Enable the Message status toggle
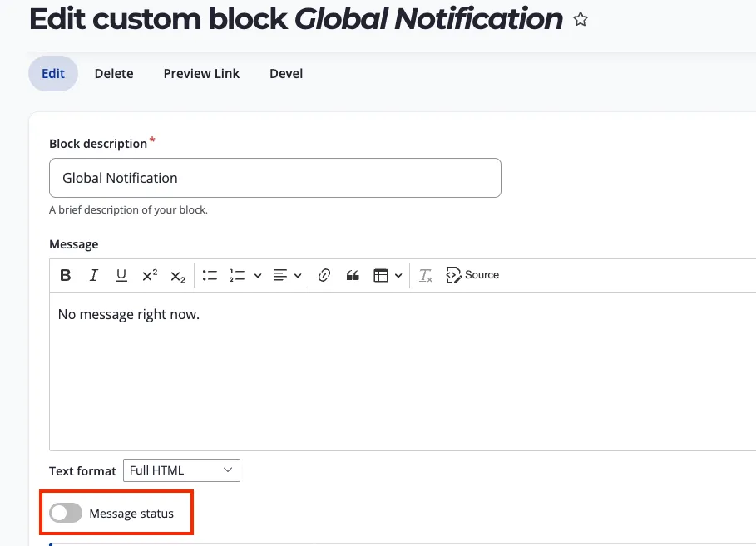The height and width of the screenshot is (546, 756). coord(66,513)
